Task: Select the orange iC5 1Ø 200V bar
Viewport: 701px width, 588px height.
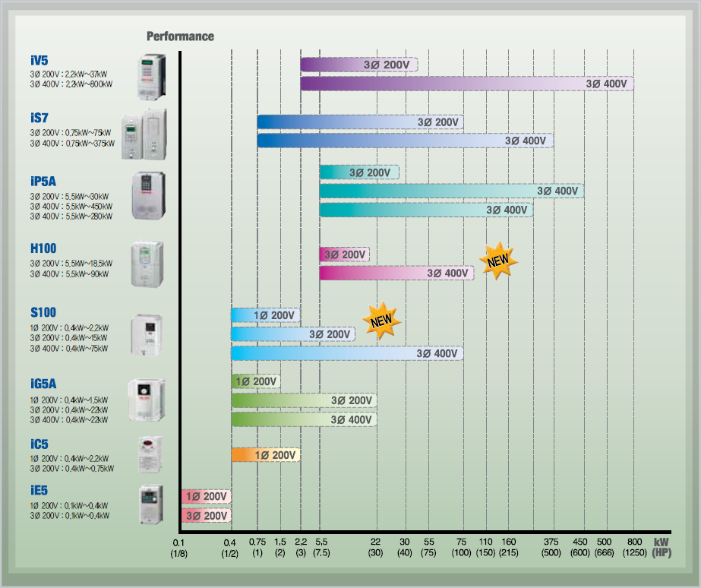Action: pyautogui.click(x=265, y=455)
